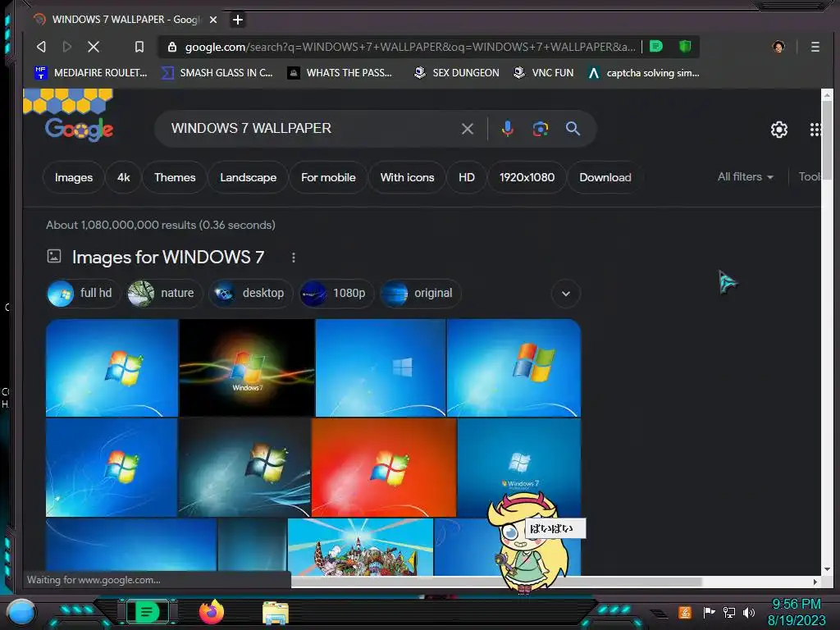Open a new tab with the plus button
The image size is (840, 630).
[x=238, y=20]
